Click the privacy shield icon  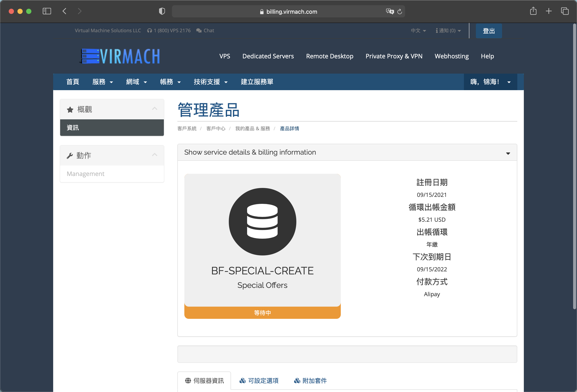tap(162, 11)
